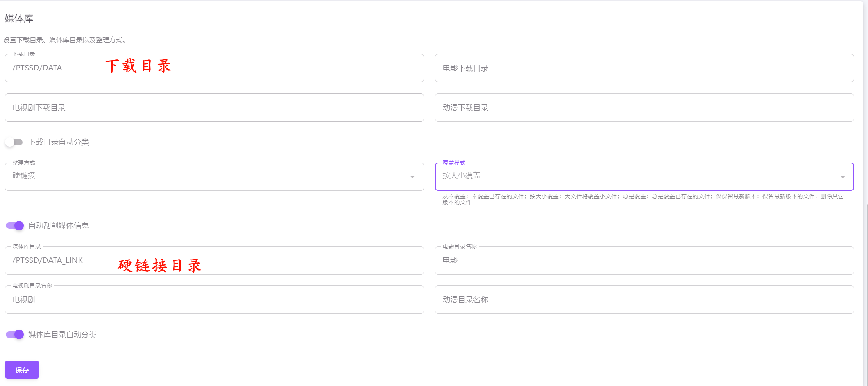Image resolution: width=868 pixels, height=386 pixels.
Task: Focus the 媒体库目录 field with /PTSSD/DATA_LINK
Action: tap(214, 260)
